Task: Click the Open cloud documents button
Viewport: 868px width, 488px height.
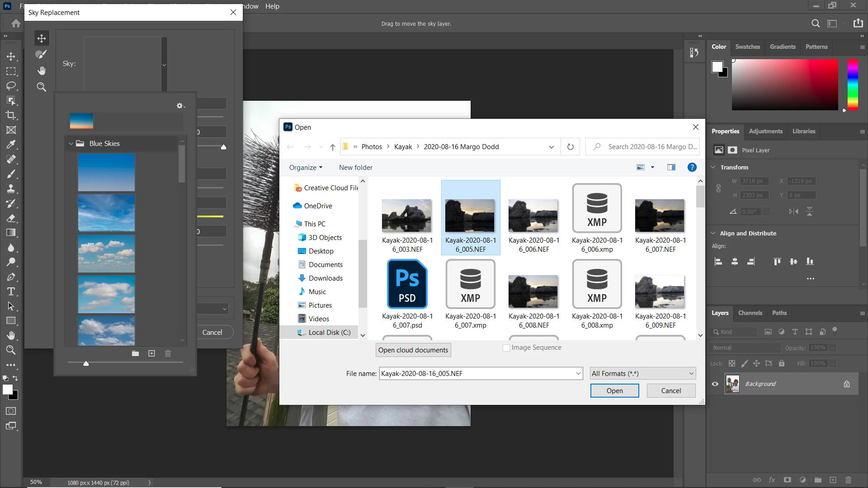Action: click(x=413, y=350)
